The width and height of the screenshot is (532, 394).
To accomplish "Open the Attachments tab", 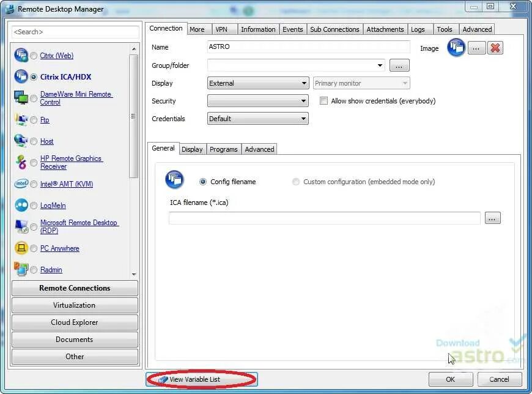I will click(385, 29).
